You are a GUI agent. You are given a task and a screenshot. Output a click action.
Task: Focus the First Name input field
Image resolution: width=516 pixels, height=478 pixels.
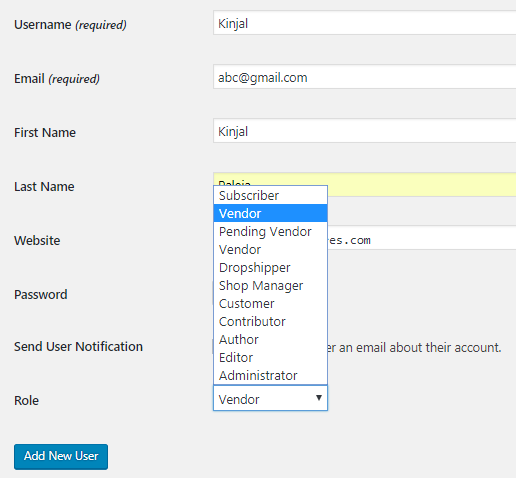365,131
